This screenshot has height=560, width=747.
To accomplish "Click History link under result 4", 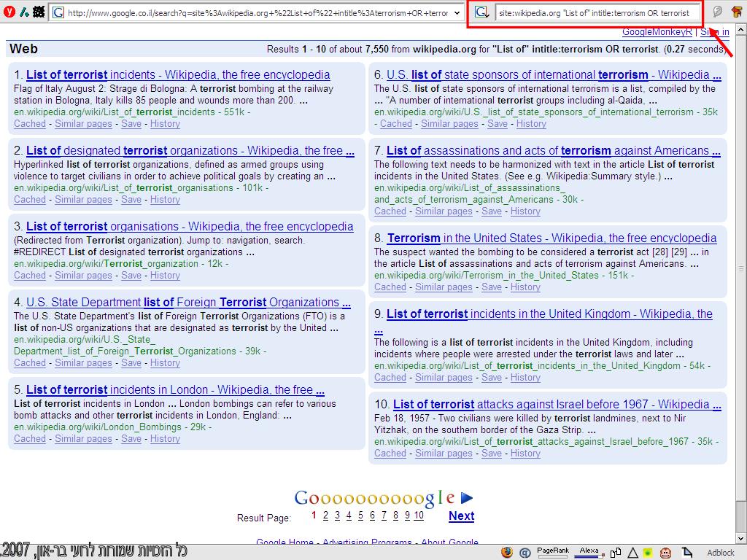I will tap(165, 363).
